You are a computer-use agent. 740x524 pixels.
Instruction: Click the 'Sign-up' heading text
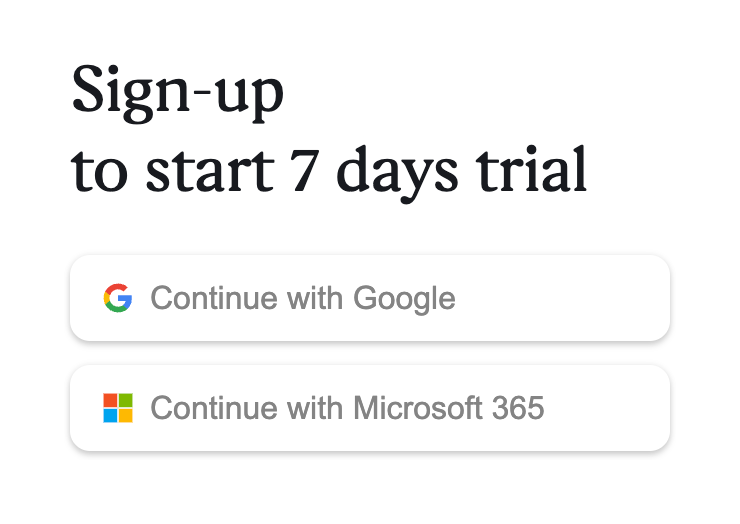point(178,93)
